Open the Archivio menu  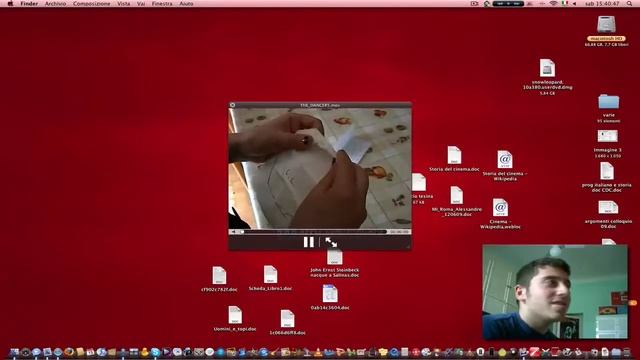(x=56, y=4)
